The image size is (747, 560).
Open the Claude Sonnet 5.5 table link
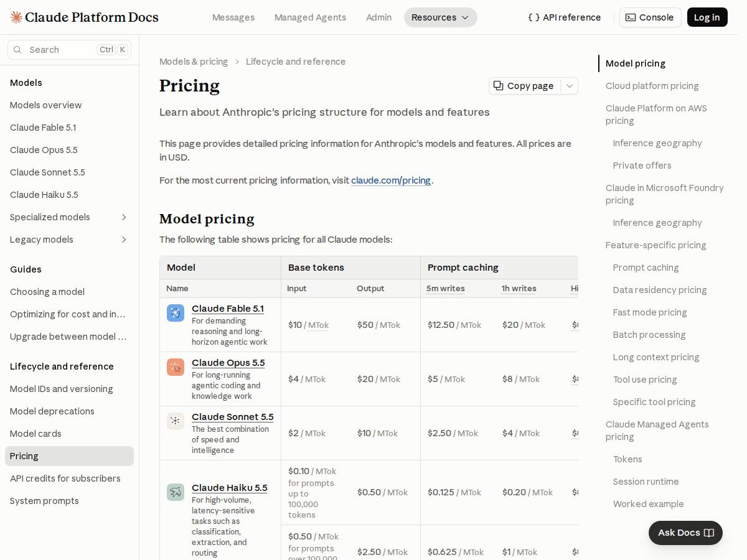pos(233,417)
